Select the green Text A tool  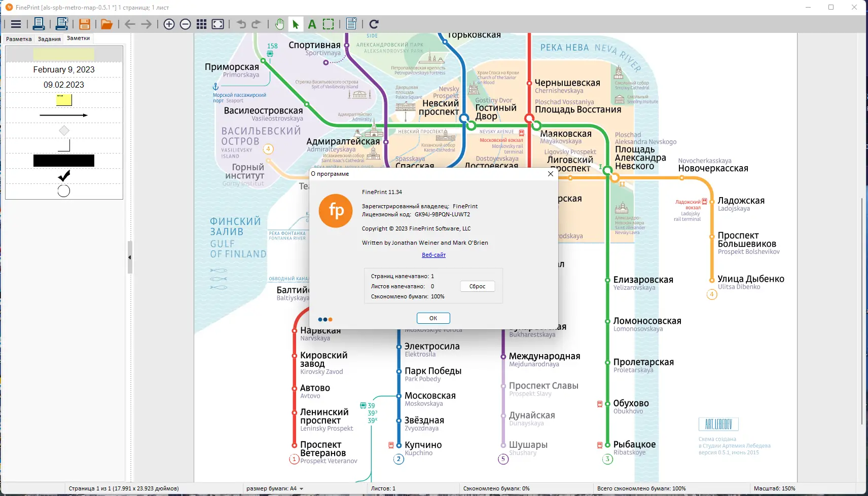pos(312,24)
